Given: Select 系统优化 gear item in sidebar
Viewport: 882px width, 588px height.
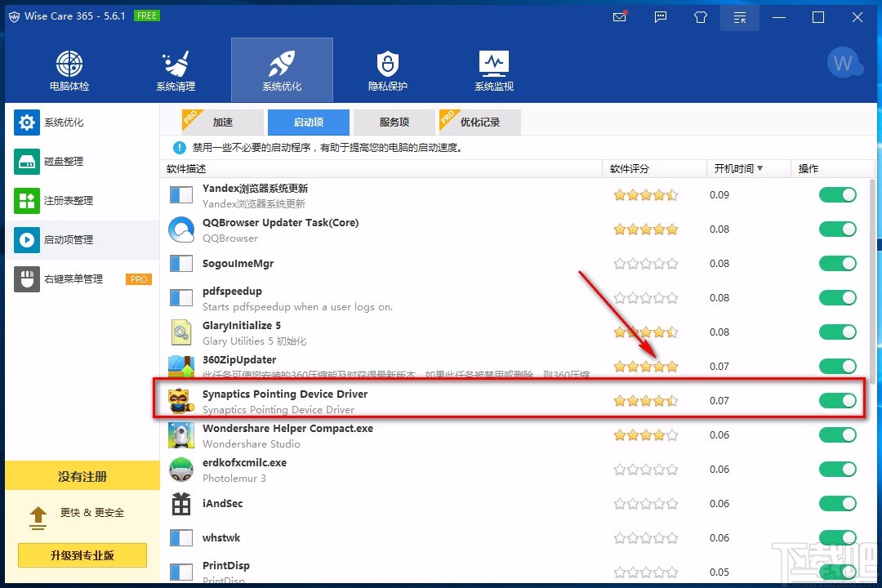Looking at the screenshot, I should tap(82, 122).
